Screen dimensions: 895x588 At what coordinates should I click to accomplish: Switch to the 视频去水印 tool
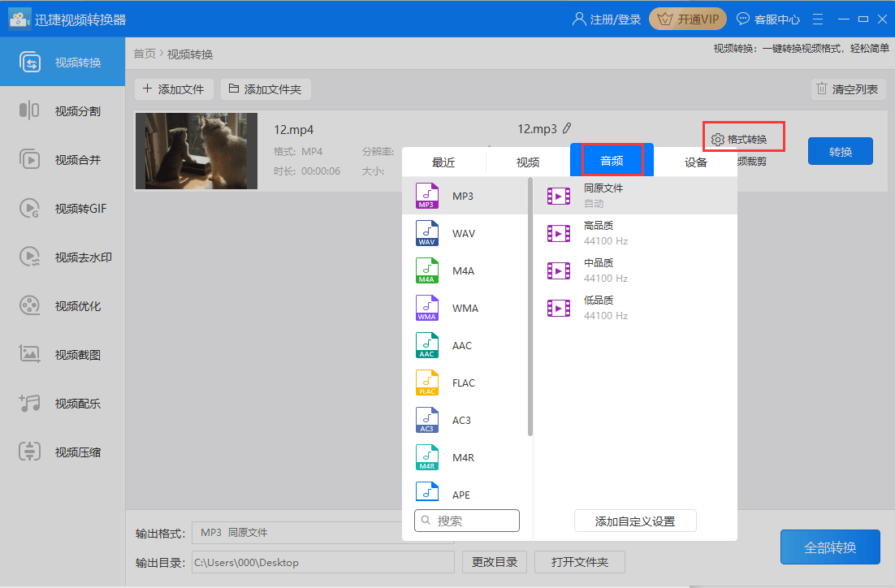click(63, 257)
